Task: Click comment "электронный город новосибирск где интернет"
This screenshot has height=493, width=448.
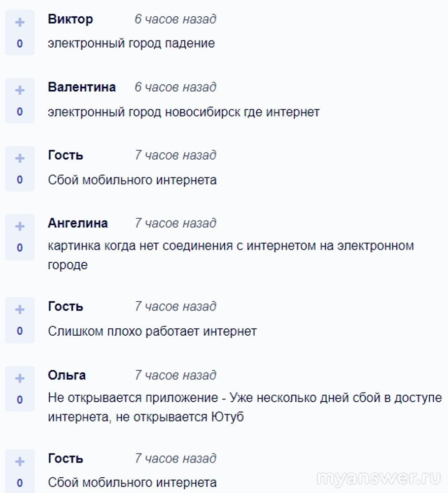Action: point(183,112)
